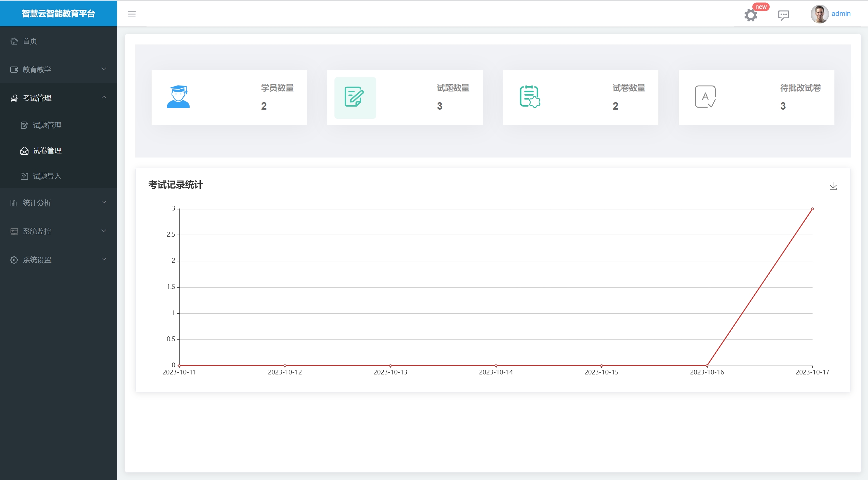Click the student graduate icon
The height and width of the screenshot is (480, 868).
[178, 97]
